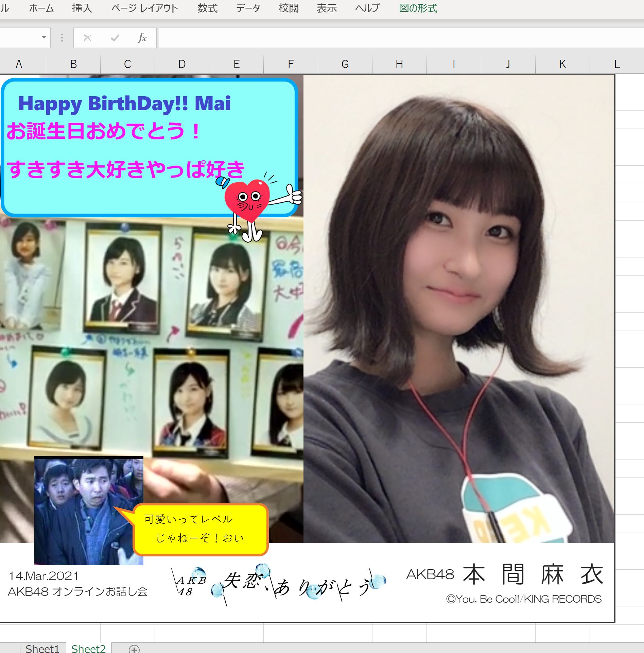644x653 pixels.
Task: Select the yellow speech bubble callout
Action: [x=201, y=529]
